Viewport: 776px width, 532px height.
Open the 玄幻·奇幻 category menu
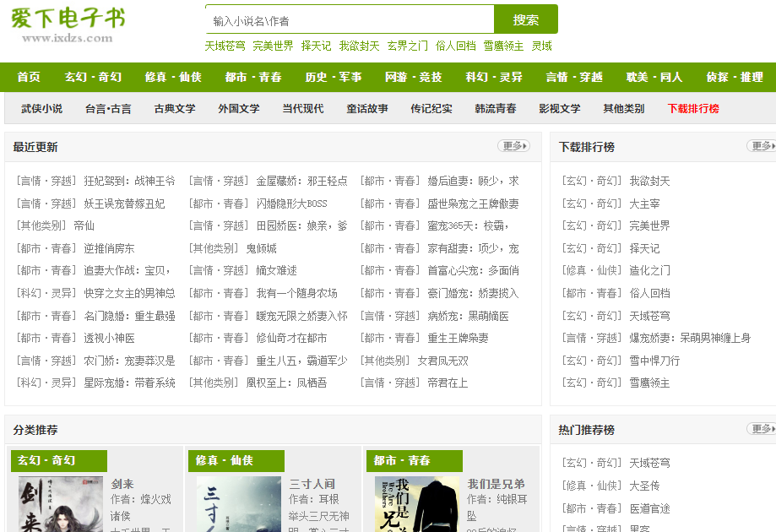coord(93,77)
